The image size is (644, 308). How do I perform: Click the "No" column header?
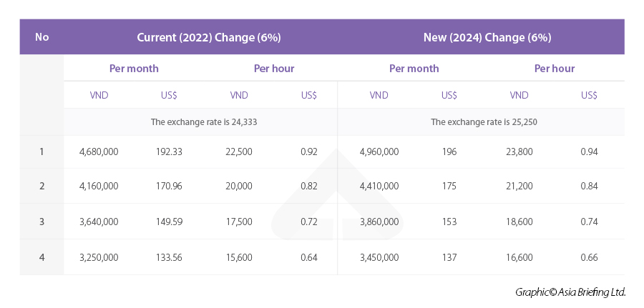pos(42,37)
